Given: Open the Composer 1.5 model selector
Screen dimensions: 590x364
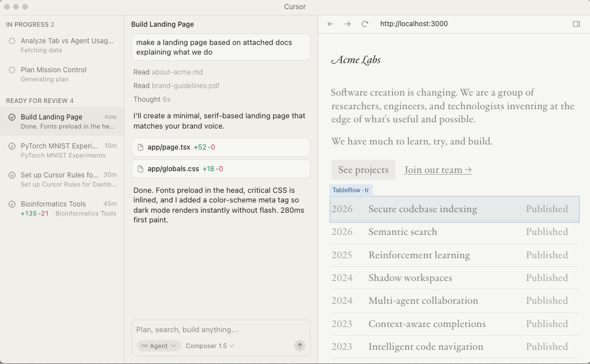Looking at the screenshot, I should 209,346.
